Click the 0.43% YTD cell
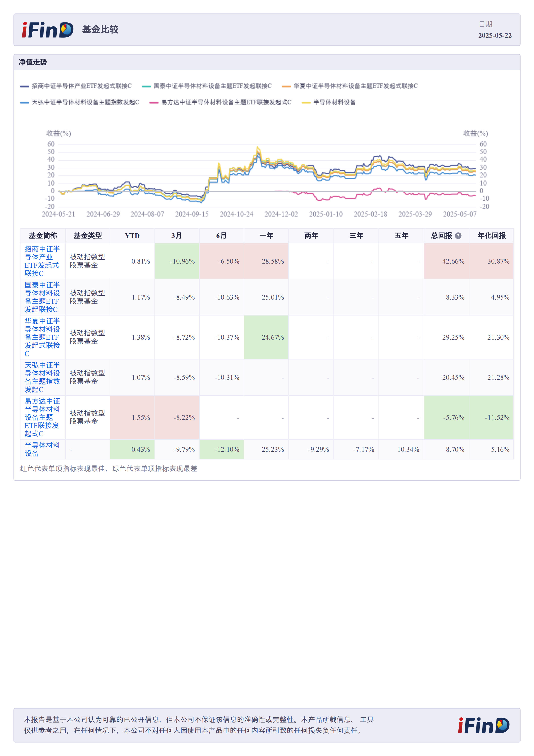Screen dimensions: 534x756 pyautogui.click(x=132, y=449)
